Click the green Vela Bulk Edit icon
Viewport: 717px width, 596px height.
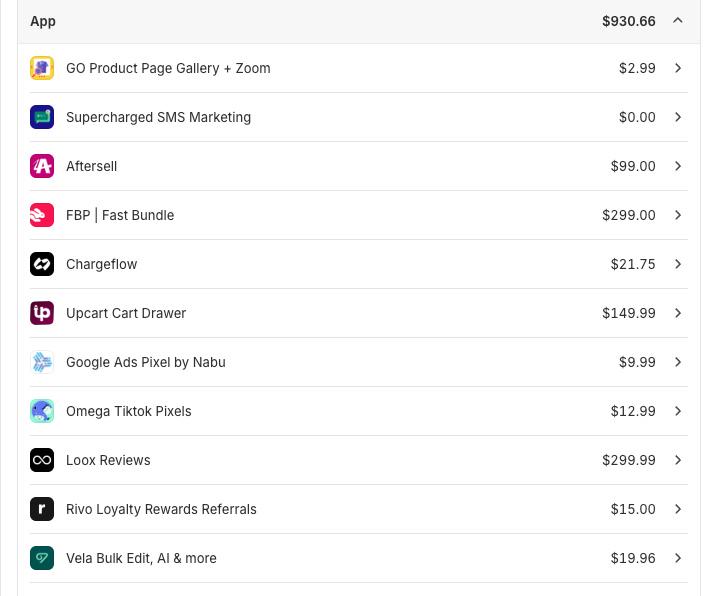(42, 558)
